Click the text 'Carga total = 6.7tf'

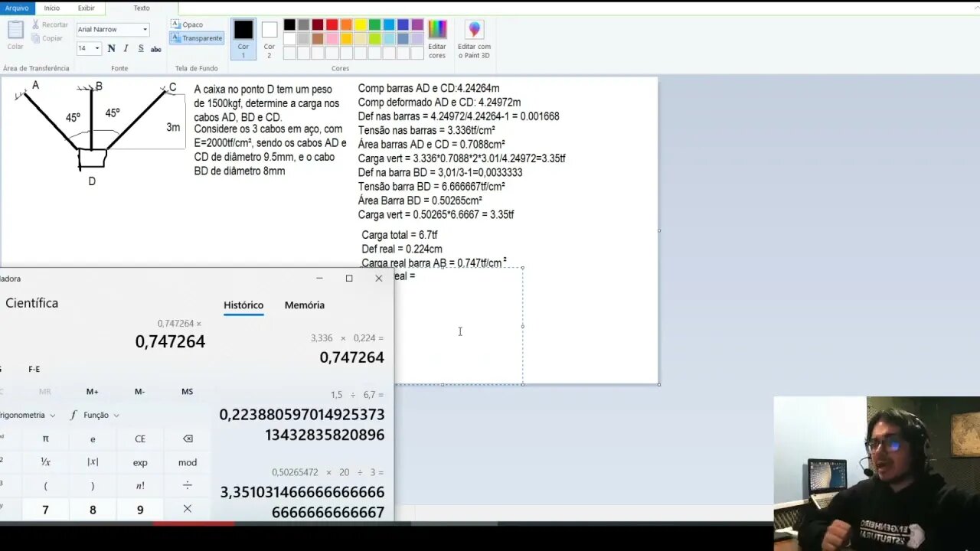click(x=400, y=235)
